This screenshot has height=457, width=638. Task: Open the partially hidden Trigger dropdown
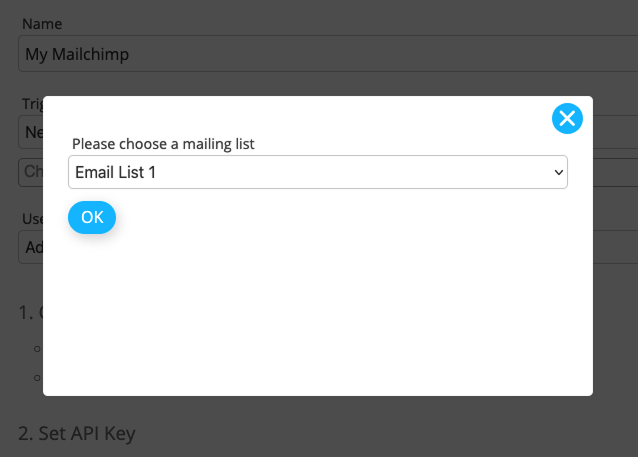(30, 132)
